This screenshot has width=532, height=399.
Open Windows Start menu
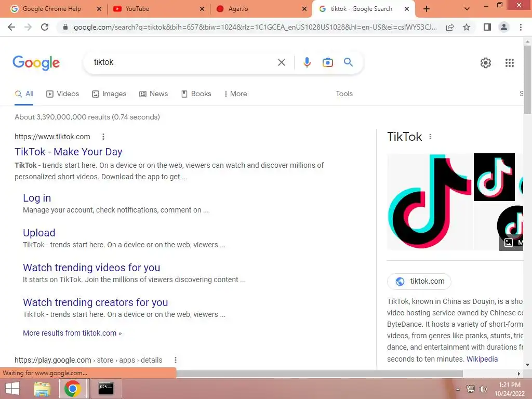12,389
